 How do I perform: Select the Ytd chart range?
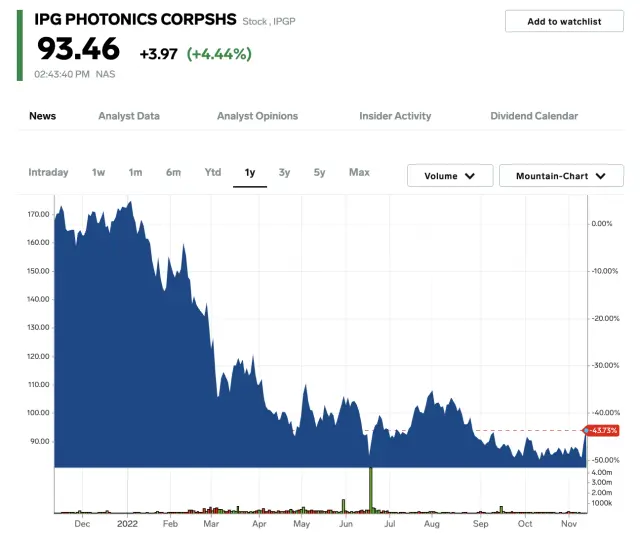pyautogui.click(x=213, y=172)
